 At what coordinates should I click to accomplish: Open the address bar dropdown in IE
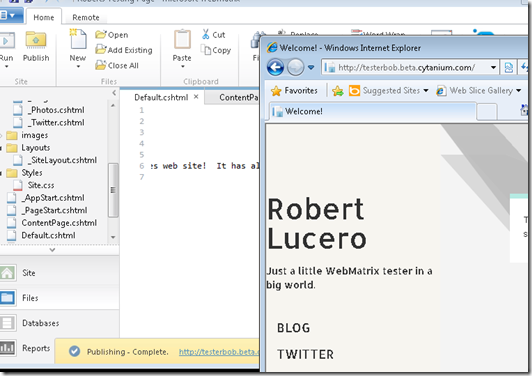(493, 68)
